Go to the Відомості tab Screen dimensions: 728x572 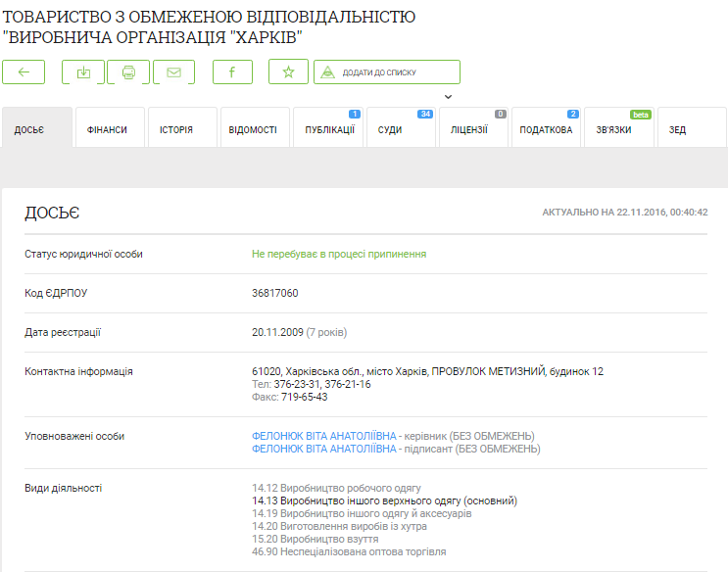[x=254, y=128]
